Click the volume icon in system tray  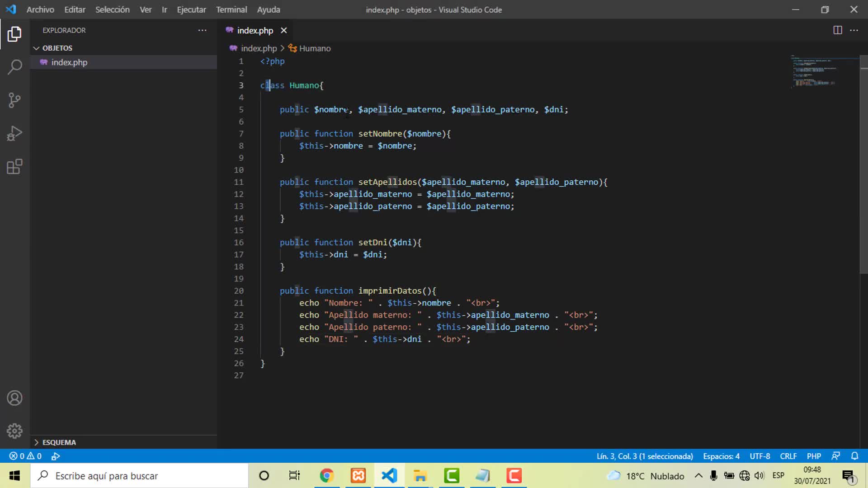click(x=759, y=476)
